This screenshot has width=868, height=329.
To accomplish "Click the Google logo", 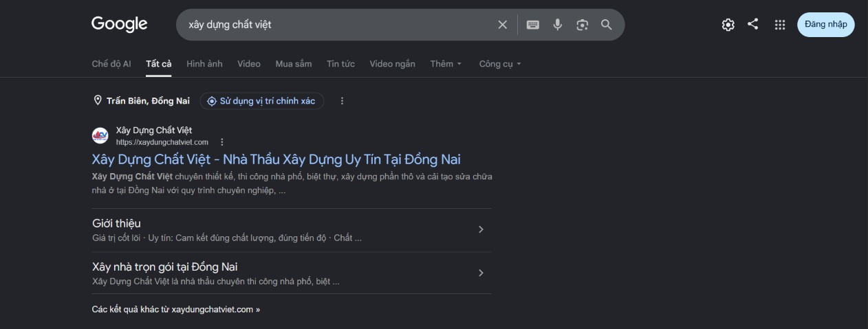I will [x=120, y=24].
